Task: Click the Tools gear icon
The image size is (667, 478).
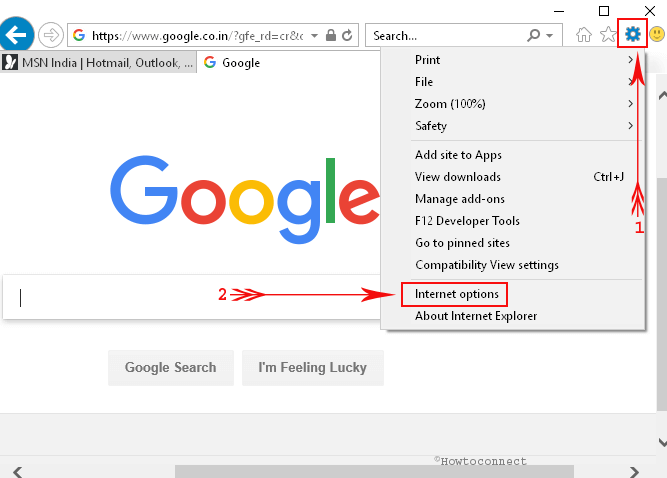Action: click(x=633, y=33)
